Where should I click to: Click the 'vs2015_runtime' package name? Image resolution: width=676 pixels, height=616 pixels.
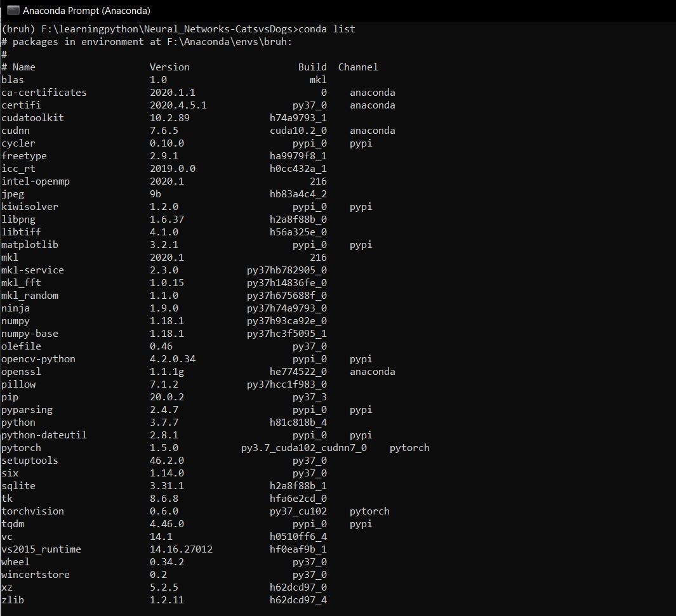(x=41, y=549)
